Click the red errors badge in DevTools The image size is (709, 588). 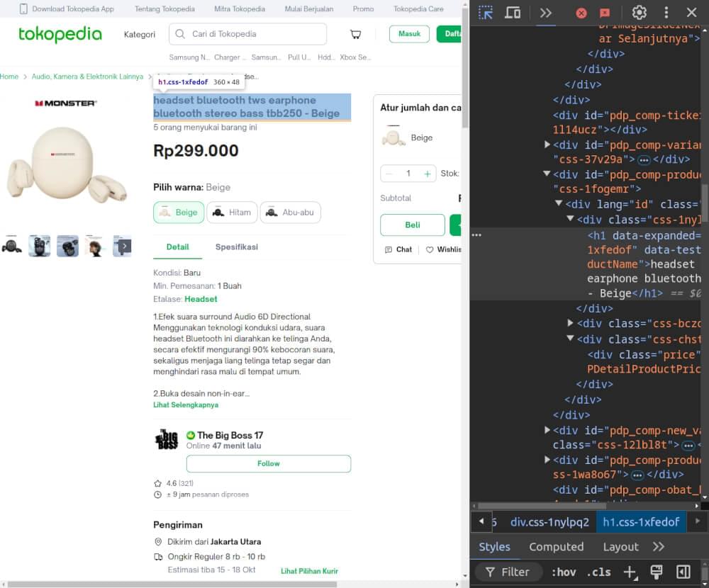tap(580, 12)
